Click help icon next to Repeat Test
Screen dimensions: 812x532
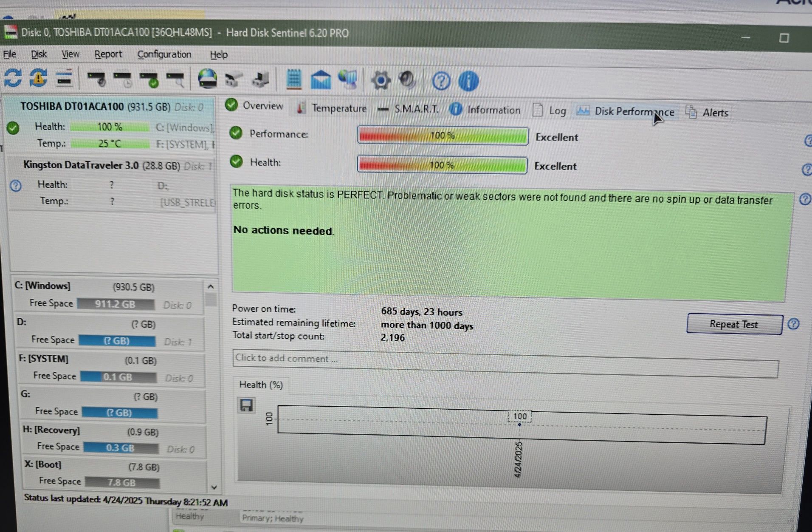793,324
